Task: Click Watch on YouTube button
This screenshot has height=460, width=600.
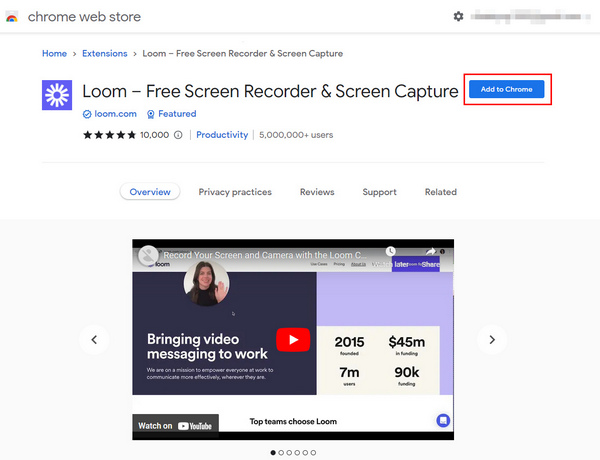Action: coord(176,426)
